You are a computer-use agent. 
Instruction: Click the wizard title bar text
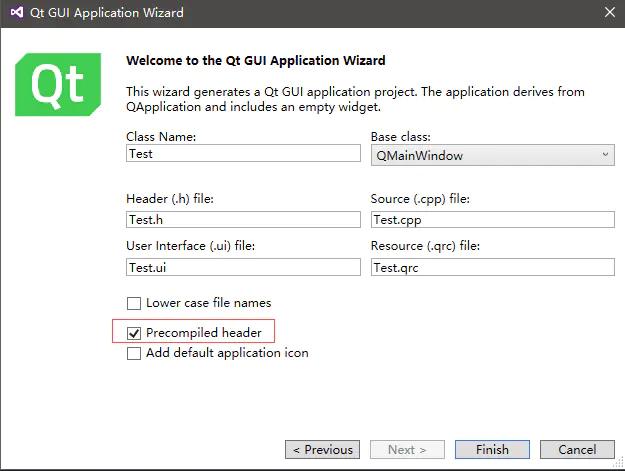click(107, 13)
